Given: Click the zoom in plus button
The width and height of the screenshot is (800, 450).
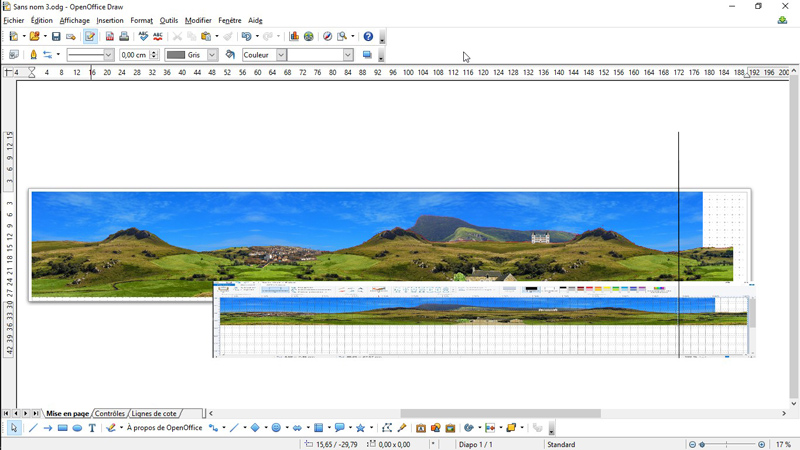Looking at the screenshot, I should point(762,444).
